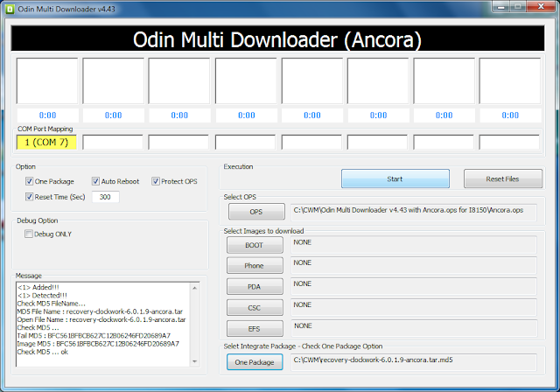Screen dimensions: 560x392
Task: Click the 'Open File Name' log line
Action: point(101,320)
